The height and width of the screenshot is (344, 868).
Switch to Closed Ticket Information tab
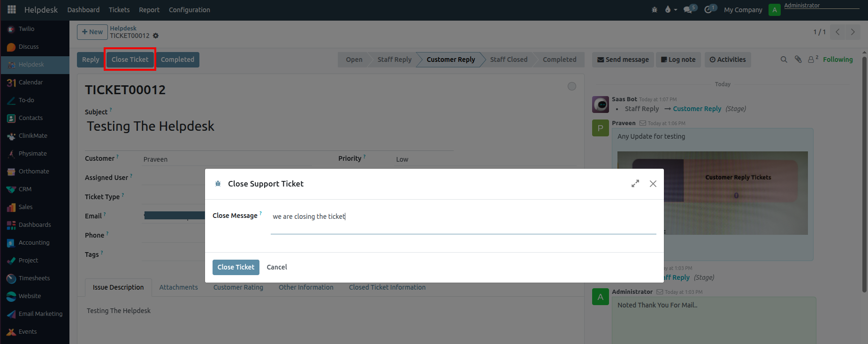coord(387,287)
